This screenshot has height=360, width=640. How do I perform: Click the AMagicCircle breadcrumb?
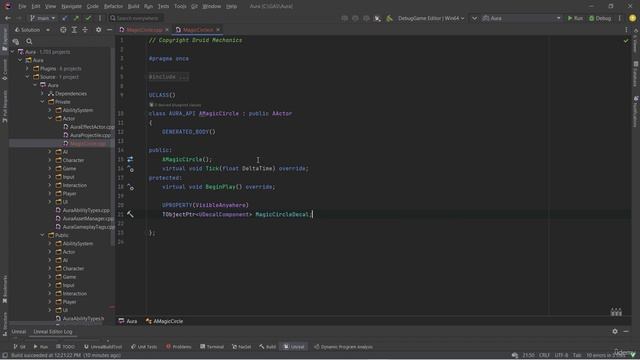point(164,321)
